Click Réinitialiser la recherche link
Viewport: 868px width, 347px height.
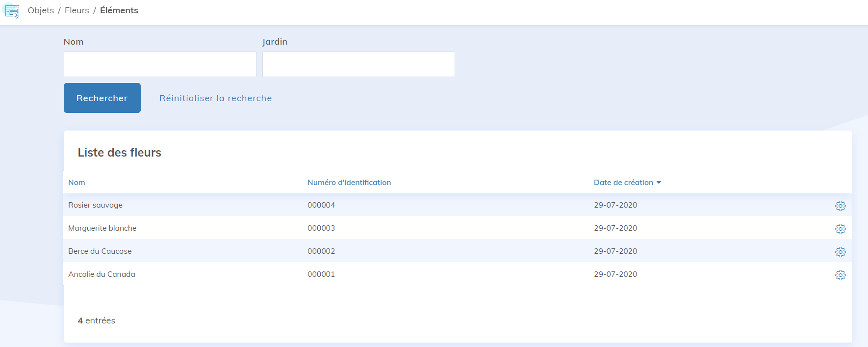pos(215,98)
